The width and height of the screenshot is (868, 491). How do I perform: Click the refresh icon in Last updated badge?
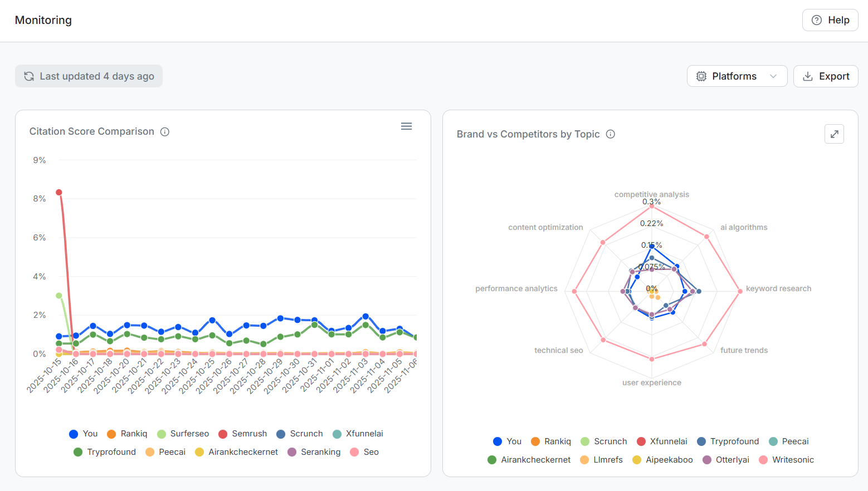29,76
